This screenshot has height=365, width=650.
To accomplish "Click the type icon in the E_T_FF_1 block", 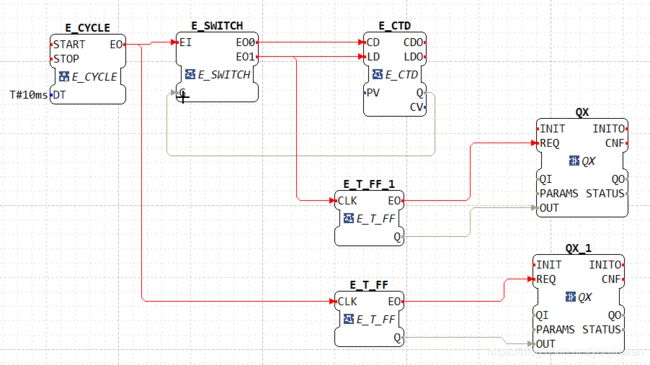I will pos(349,218).
